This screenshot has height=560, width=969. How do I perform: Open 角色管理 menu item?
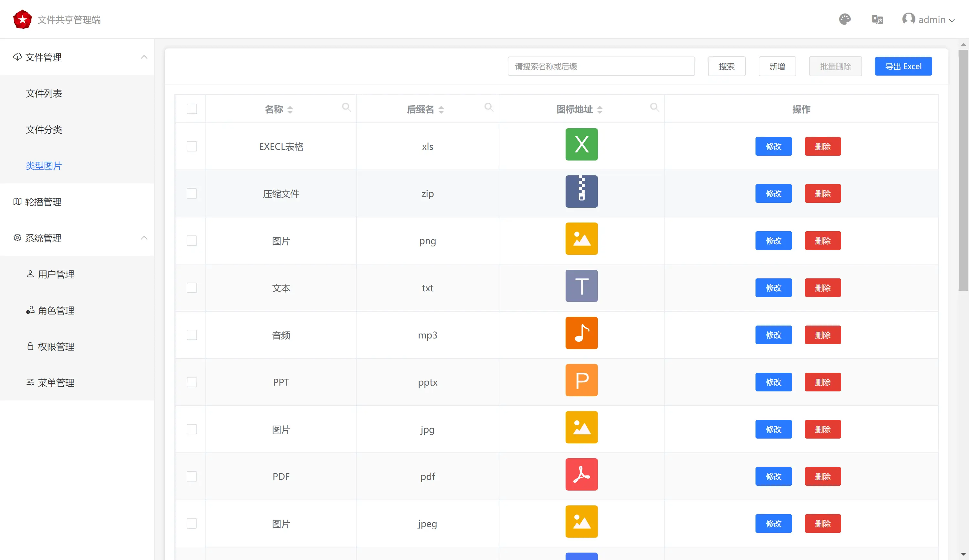[77, 310]
